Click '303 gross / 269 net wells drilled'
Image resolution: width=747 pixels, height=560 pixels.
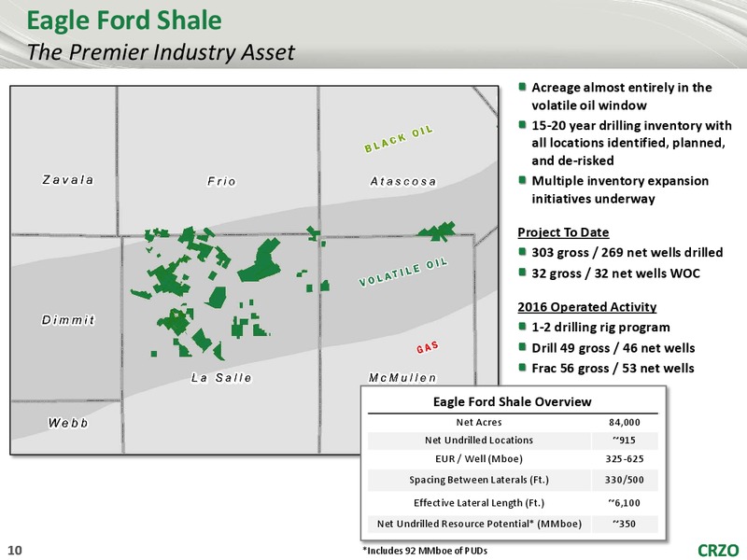(x=627, y=252)
